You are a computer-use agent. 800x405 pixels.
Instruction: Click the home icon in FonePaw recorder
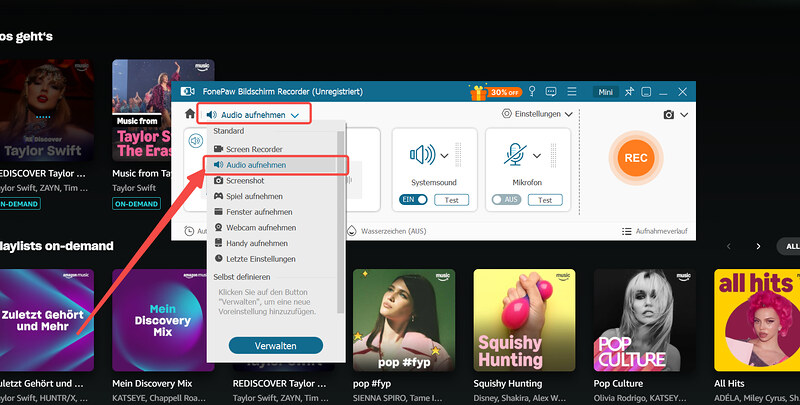[190, 113]
